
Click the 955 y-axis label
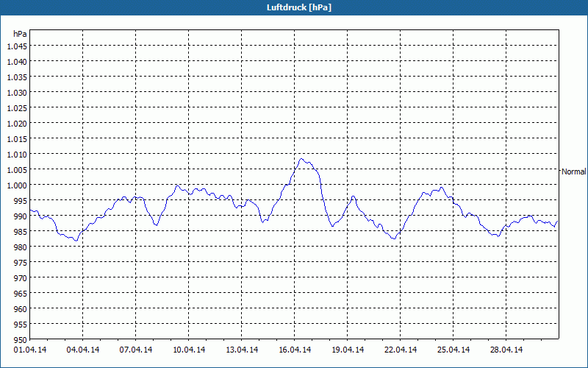[x=21, y=324]
